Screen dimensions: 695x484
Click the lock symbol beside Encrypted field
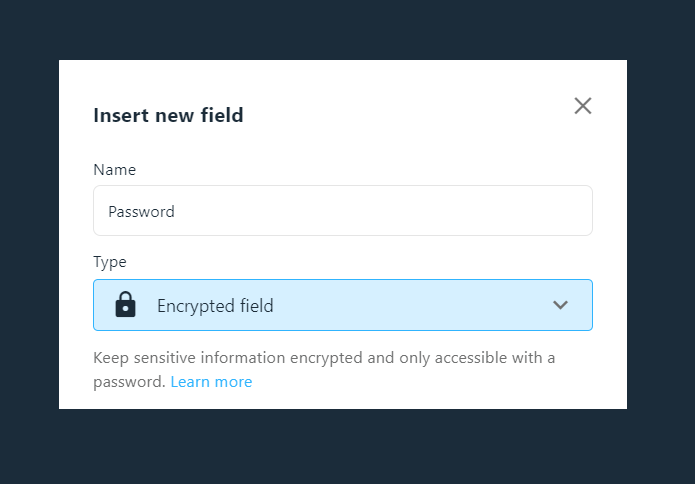click(x=125, y=304)
